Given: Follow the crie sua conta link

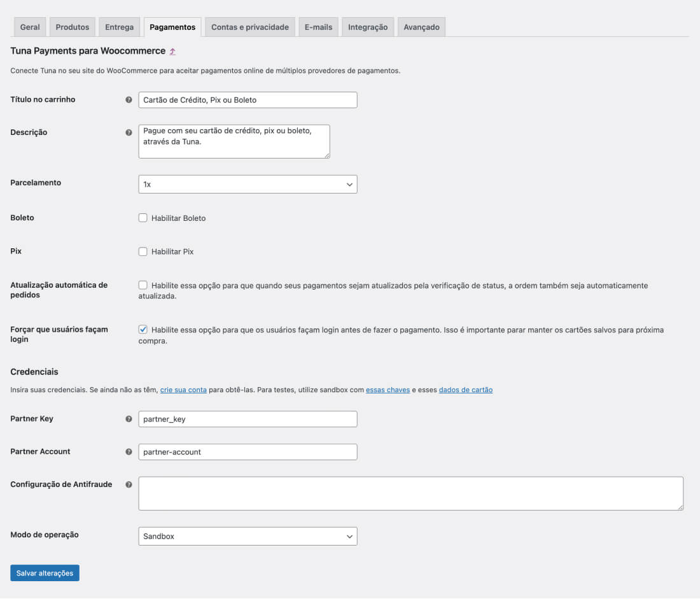Looking at the screenshot, I should tap(183, 390).
